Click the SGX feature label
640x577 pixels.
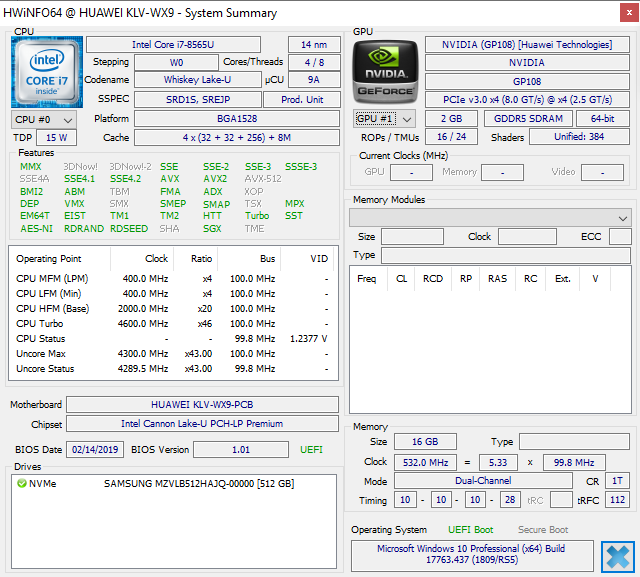pyautogui.click(x=212, y=229)
